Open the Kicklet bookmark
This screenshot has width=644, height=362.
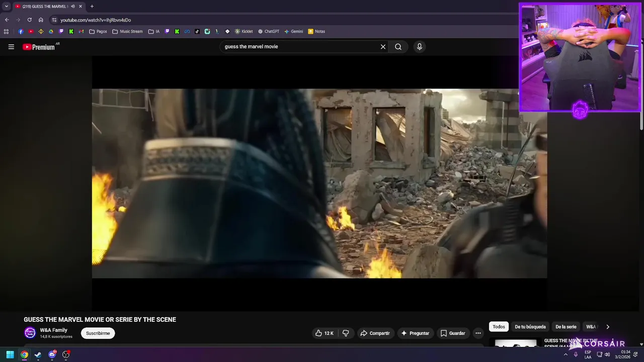pyautogui.click(x=244, y=31)
